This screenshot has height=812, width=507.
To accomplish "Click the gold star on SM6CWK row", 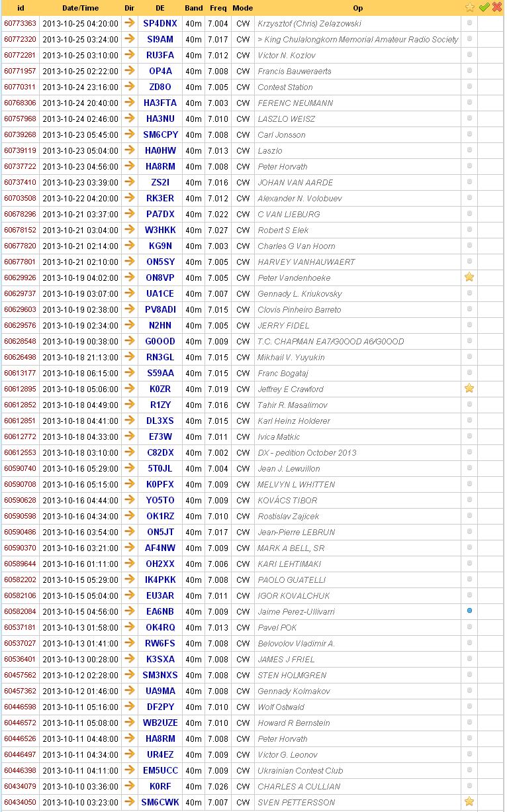I will pos(469,801).
